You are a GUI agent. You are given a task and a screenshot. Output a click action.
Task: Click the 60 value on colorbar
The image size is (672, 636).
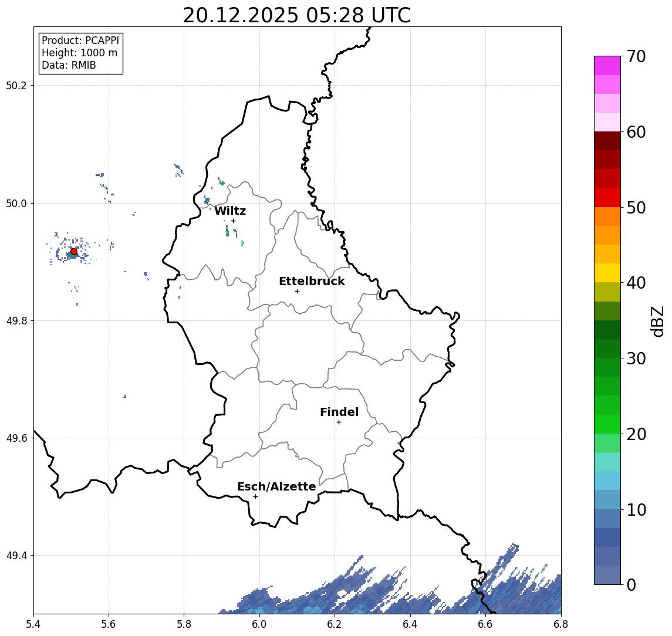coord(636,132)
